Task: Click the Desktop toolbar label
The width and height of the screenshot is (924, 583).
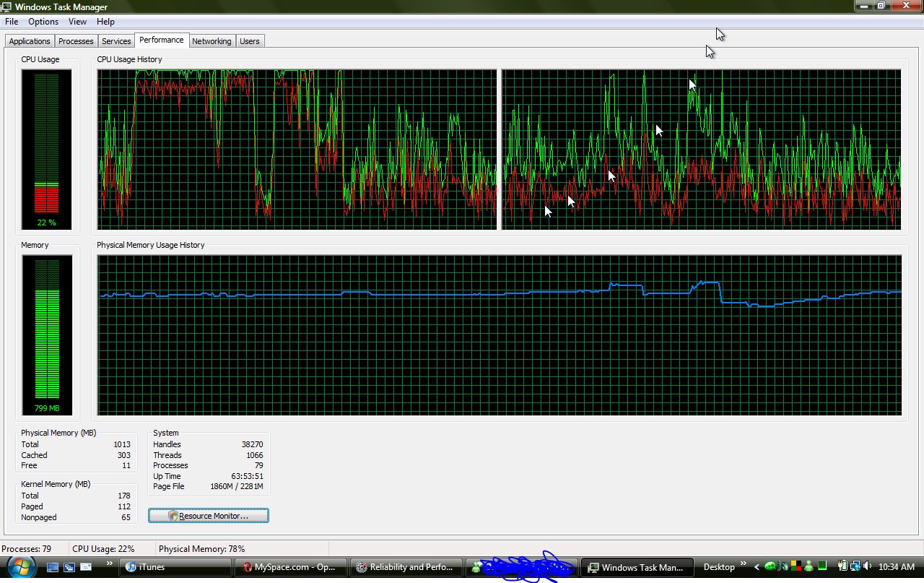Action: [x=719, y=567]
